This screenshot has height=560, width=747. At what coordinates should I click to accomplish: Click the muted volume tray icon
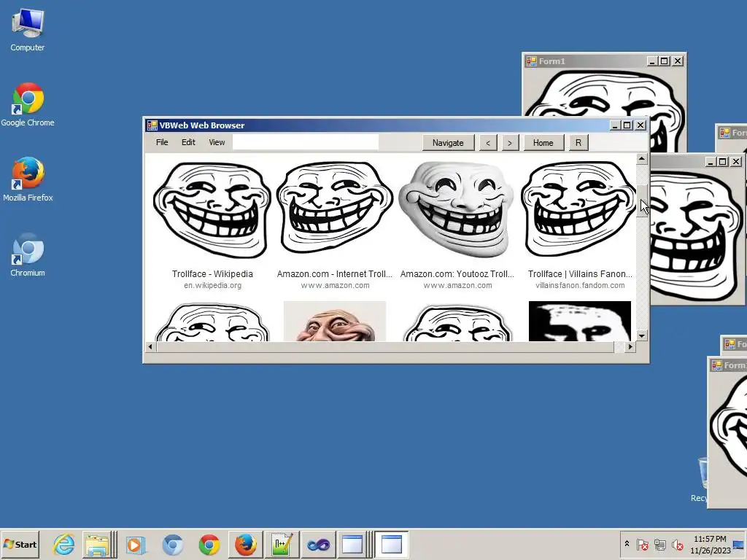[678, 544]
